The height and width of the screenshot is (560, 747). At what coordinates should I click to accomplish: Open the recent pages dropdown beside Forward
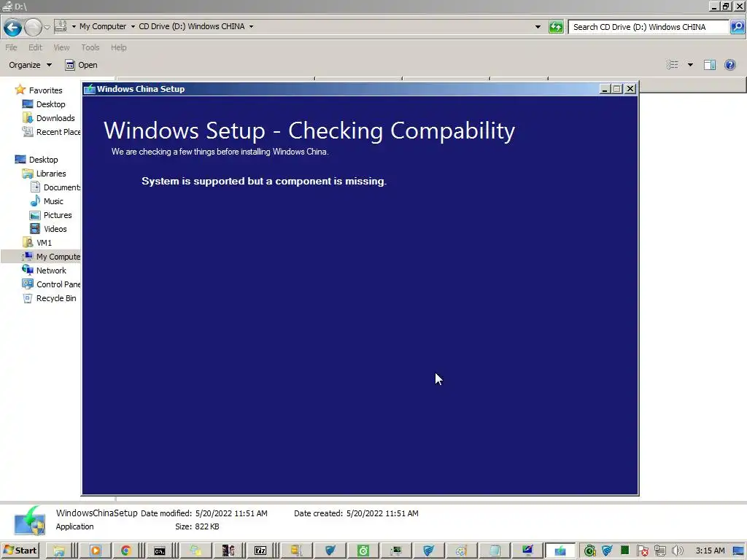coord(47,27)
